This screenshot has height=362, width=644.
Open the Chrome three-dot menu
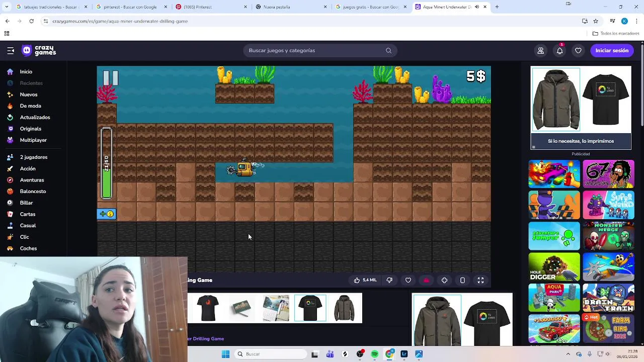636,21
